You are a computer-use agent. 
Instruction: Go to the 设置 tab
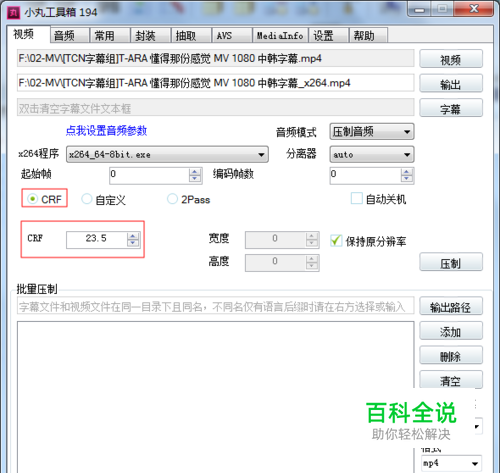coord(328,35)
